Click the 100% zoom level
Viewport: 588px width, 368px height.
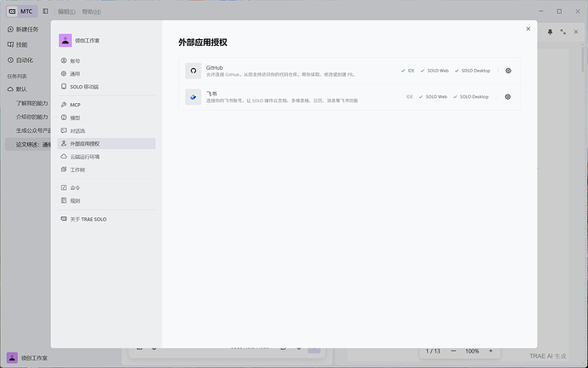point(472,351)
